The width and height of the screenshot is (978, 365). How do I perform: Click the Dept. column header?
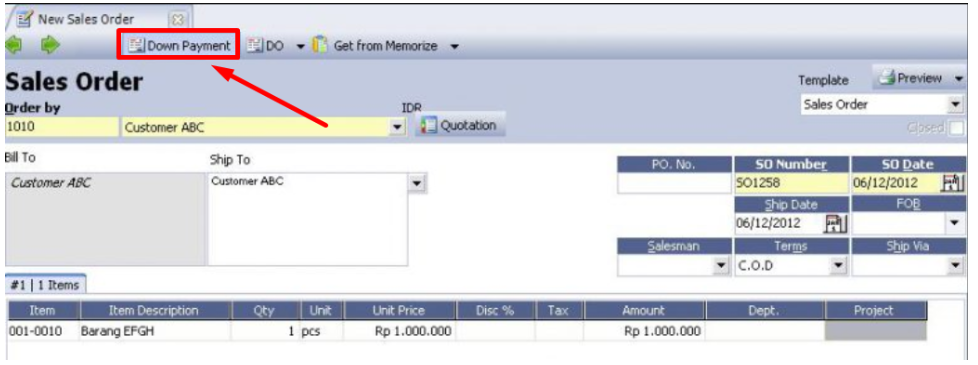tap(765, 310)
